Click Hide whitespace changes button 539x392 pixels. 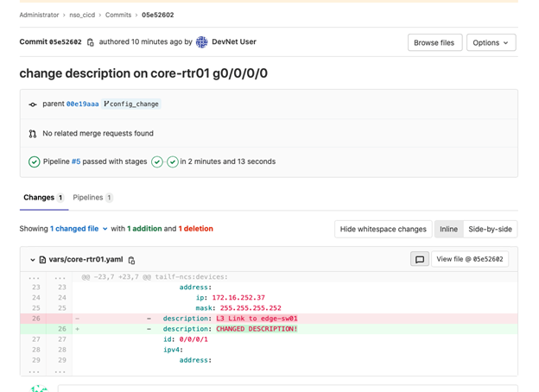[383, 229]
